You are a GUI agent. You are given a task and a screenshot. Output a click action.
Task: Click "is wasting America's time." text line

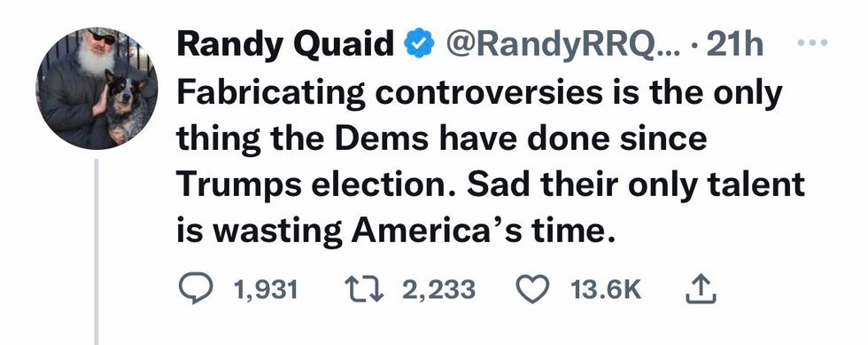pos(396,230)
